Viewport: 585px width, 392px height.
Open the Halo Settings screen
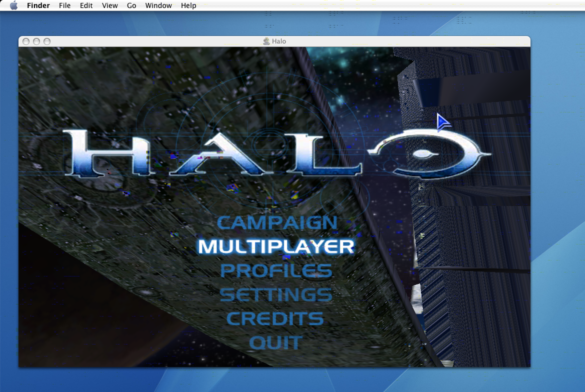click(276, 294)
